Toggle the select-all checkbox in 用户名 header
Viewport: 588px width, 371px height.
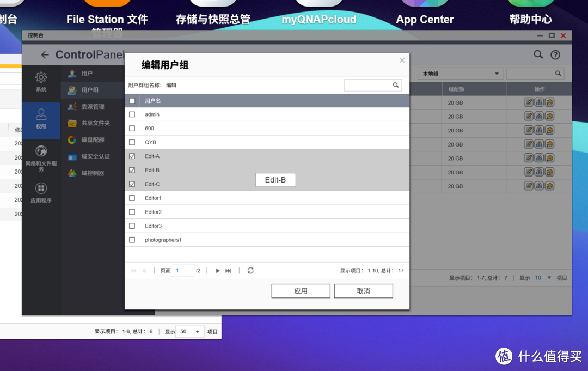click(131, 101)
